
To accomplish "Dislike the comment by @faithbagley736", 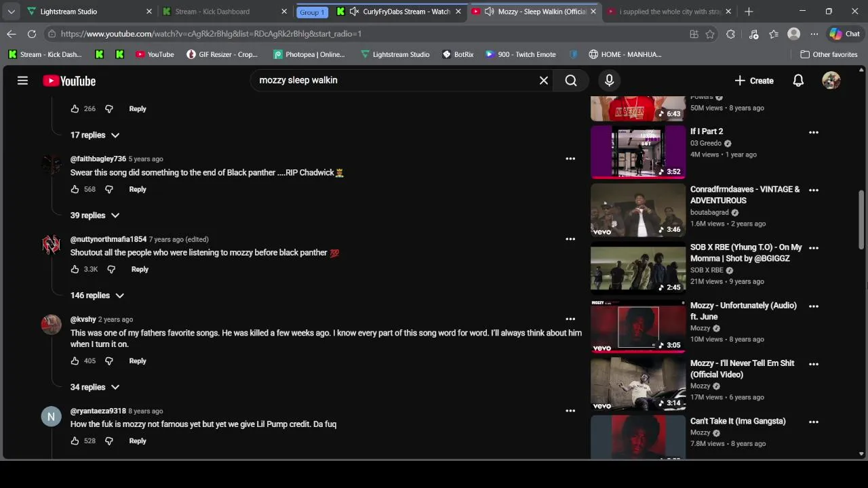I will 108,189.
